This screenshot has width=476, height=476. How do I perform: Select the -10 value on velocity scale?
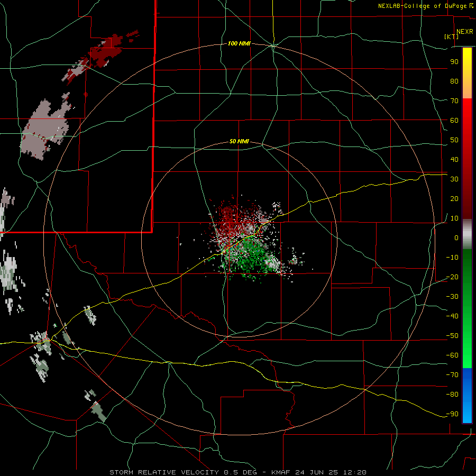point(452,258)
